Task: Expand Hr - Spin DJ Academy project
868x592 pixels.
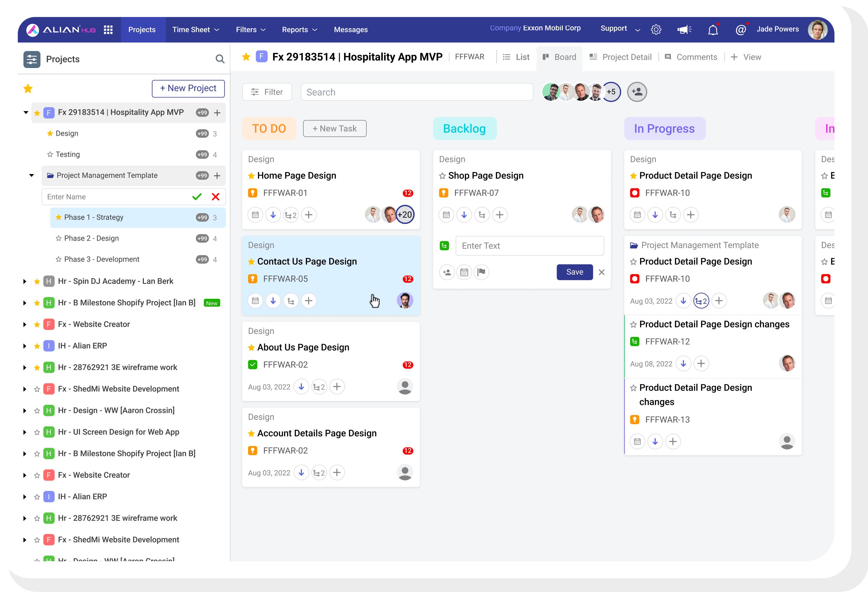Action: tap(25, 281)
